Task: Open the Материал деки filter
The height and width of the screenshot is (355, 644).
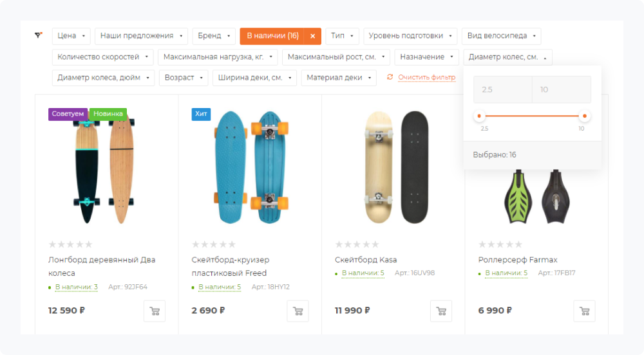Action: tap(338, 78)
